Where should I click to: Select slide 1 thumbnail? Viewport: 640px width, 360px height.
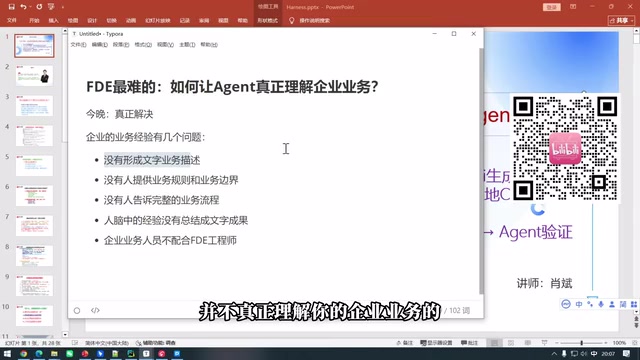pyautogui.click(x=34, y=46)
